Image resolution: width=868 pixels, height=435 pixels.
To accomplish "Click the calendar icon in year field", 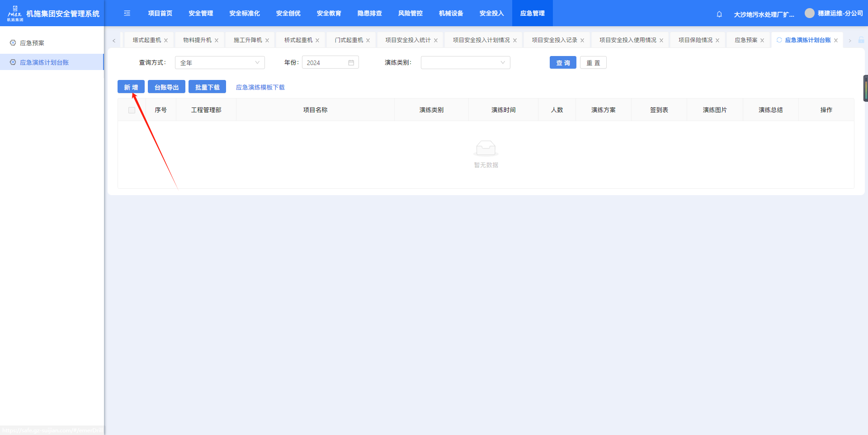I will tap(351, 63).
